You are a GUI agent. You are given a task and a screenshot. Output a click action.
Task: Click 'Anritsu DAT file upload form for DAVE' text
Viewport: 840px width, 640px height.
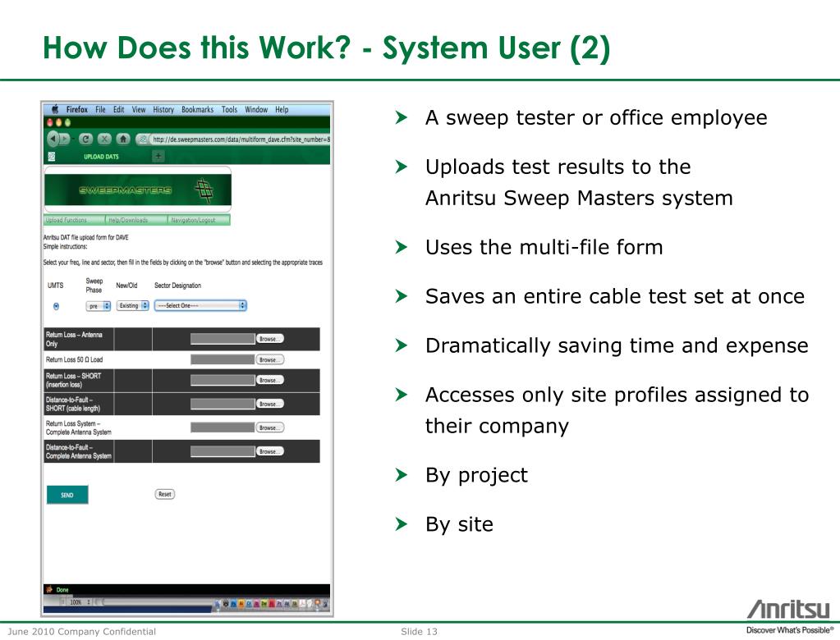[85, 237]
